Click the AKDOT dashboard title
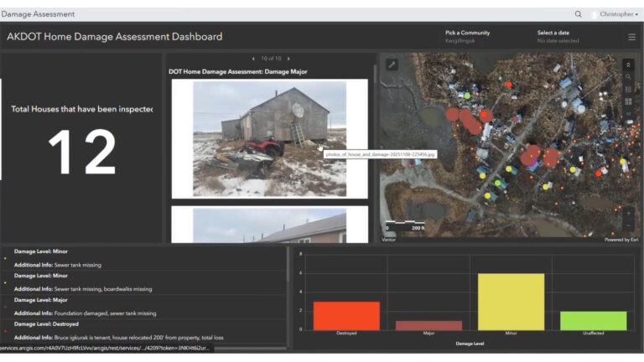The image size is (644, 362). coord(115,37)
